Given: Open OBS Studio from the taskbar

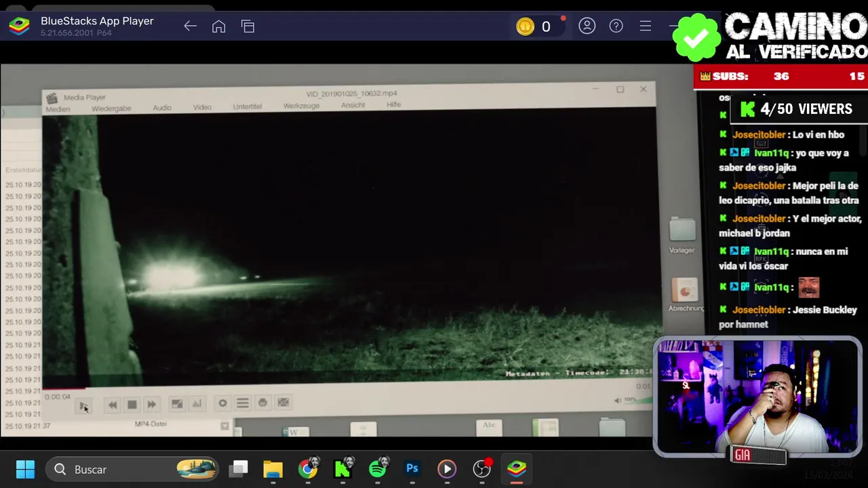Looking at the screenshot, I should click(x=481, y=469).
